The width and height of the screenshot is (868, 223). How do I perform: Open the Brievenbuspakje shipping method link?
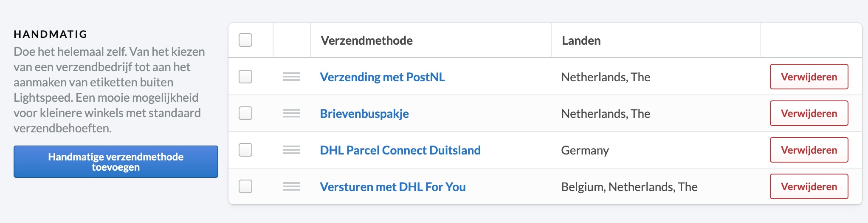364,114
